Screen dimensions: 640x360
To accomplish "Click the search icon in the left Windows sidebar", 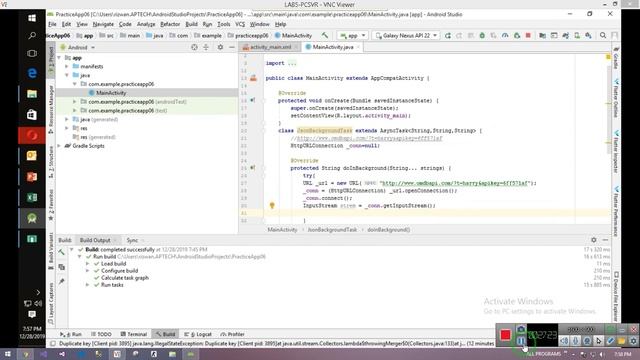I will [x=32, y=36].
